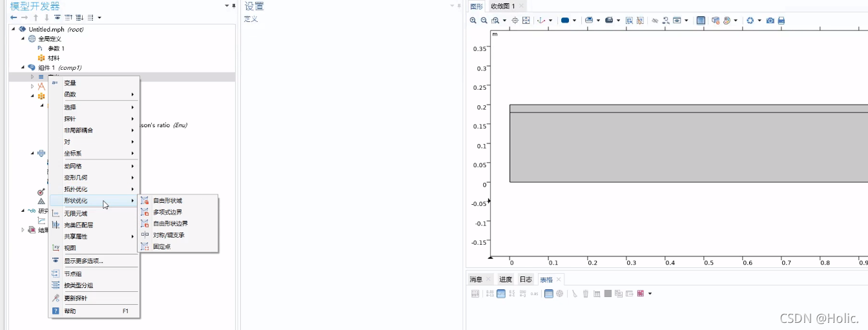
Task: Open the 选择 submenu
Action: coord(94,107)
